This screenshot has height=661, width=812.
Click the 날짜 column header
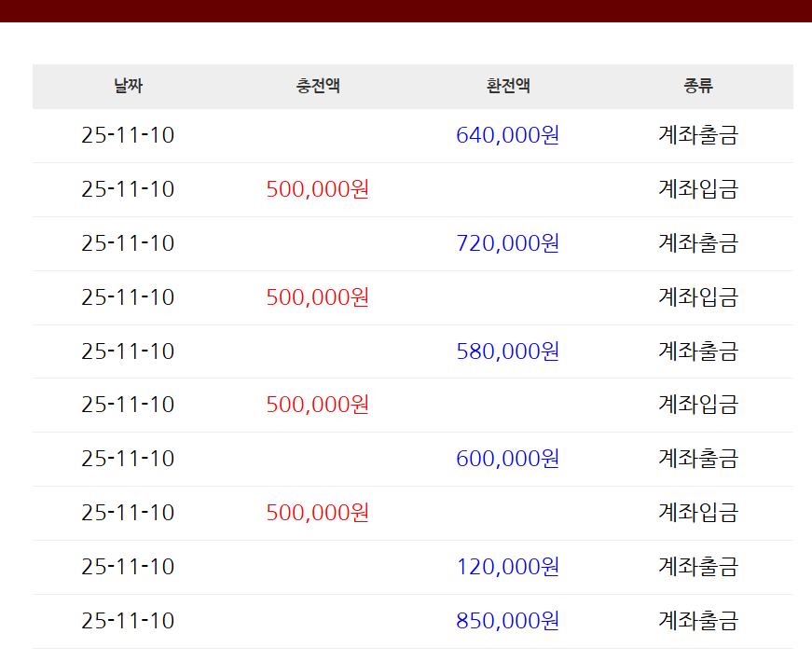click(x=128, y=87)
